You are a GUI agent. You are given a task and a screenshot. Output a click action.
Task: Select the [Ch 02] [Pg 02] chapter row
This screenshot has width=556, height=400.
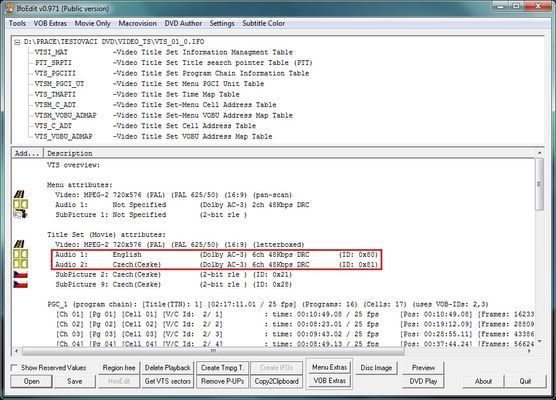click(x=295, y=324)
